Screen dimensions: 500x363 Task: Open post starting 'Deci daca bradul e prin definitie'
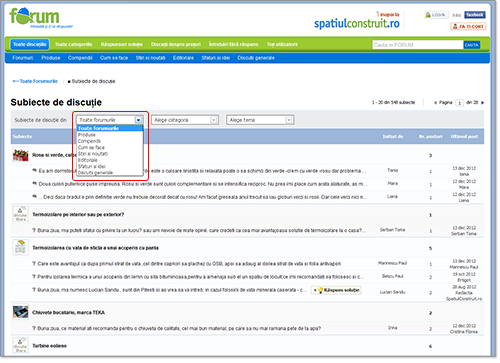click(x=203, y=197)
